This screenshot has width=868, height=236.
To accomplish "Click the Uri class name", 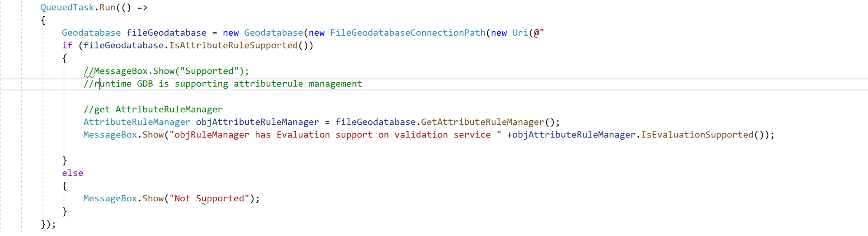I will 520,33.
